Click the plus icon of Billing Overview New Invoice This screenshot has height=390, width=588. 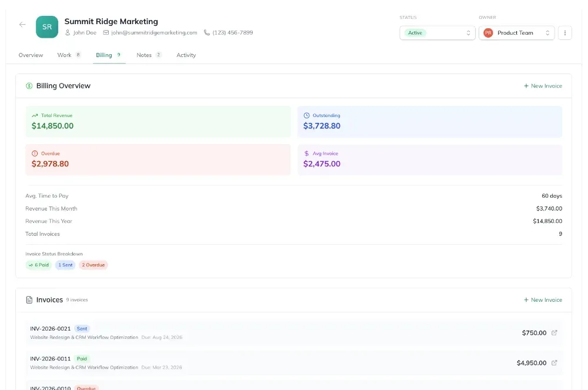[526, 86]
